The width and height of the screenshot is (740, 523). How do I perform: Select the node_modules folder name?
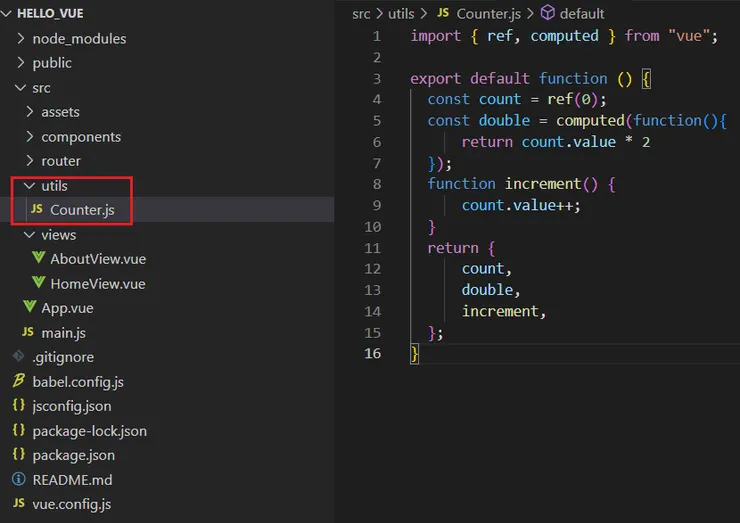pos(79,39)
